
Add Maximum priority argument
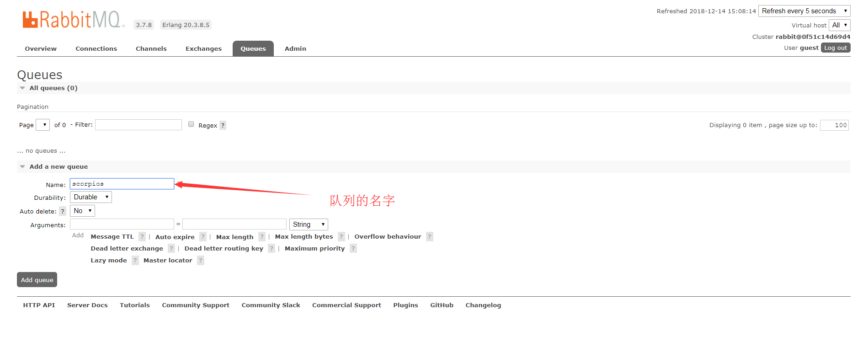pyautogui.click(x=314, y=248)
